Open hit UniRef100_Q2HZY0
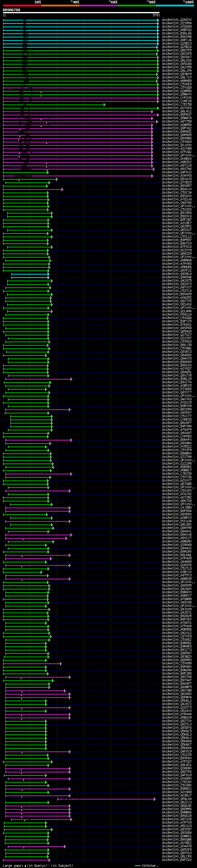The height and width of the screenshot is (868, 197). pyautogui.click(x=177, y=20)
